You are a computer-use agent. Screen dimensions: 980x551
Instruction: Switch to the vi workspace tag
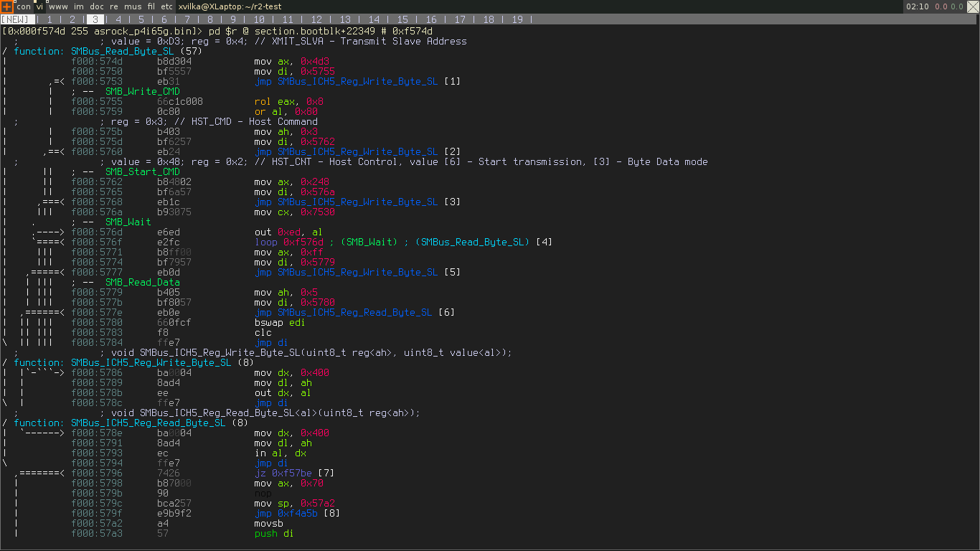point(40,6)
